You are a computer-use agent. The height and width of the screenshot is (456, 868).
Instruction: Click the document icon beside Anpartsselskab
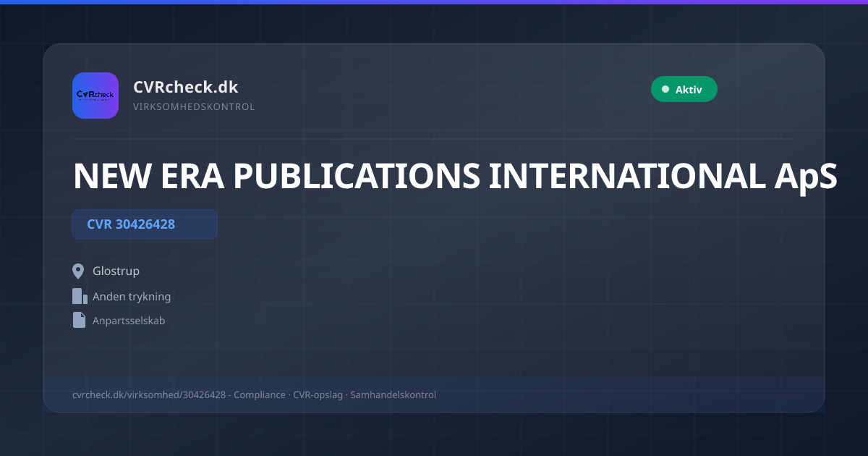coord(79,320)
